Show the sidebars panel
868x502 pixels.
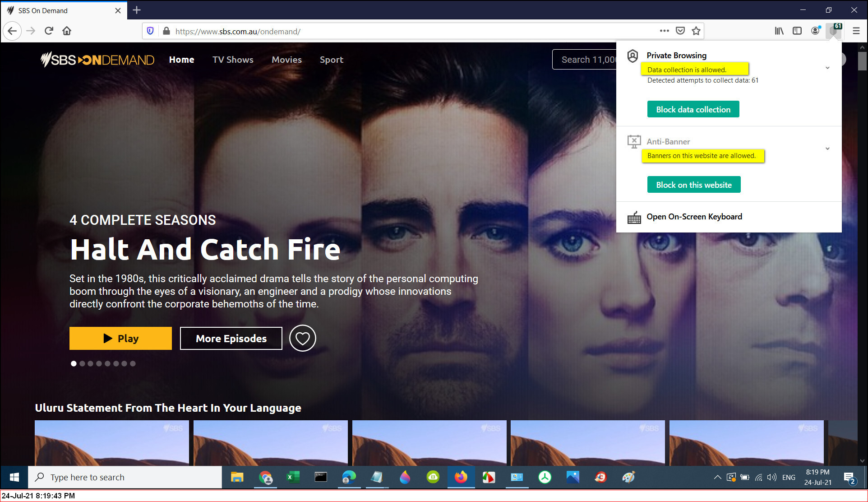(797, 31)
